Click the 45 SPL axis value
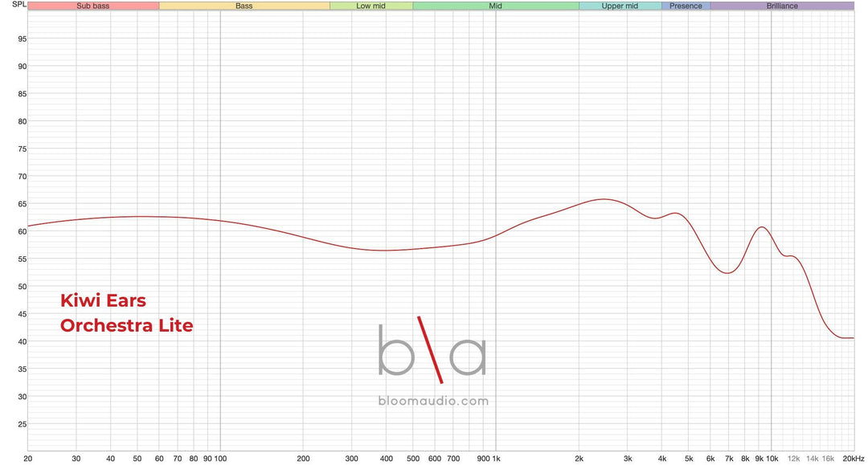 23,314
